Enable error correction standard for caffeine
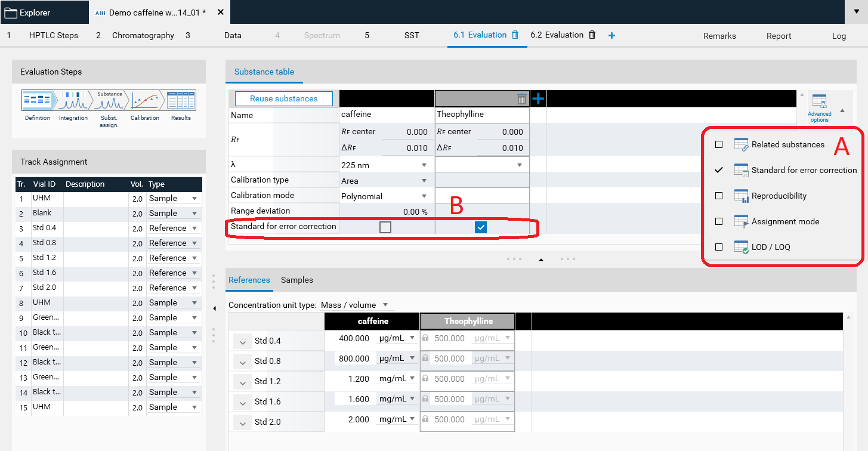Image resolution: width=868 pixels, height=451 pixels. [385, 227]
